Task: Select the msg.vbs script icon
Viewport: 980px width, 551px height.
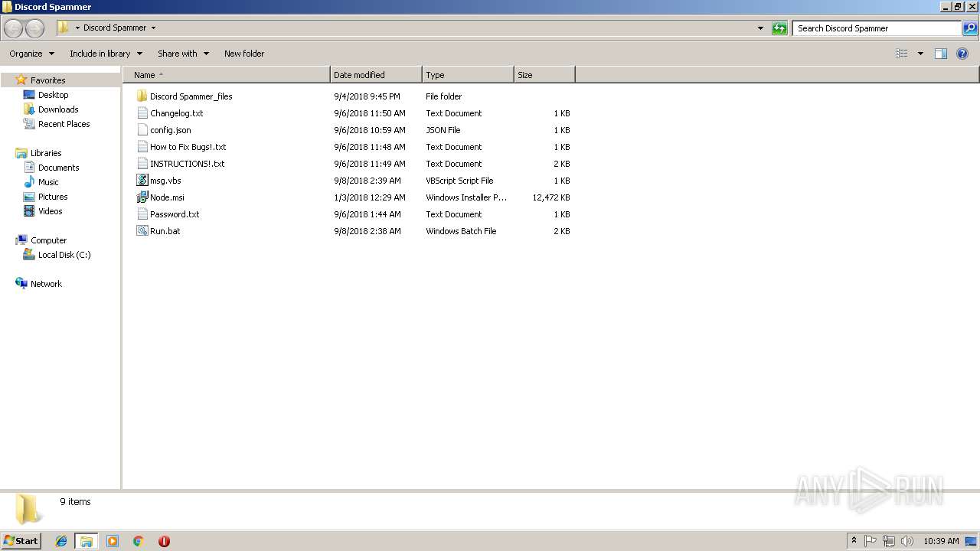Action: click(142, 181)
